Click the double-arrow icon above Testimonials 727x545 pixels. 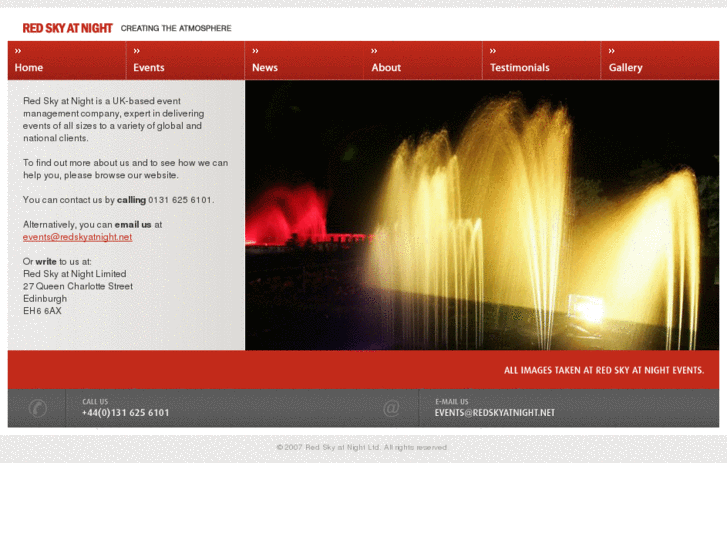pos(493,51)
